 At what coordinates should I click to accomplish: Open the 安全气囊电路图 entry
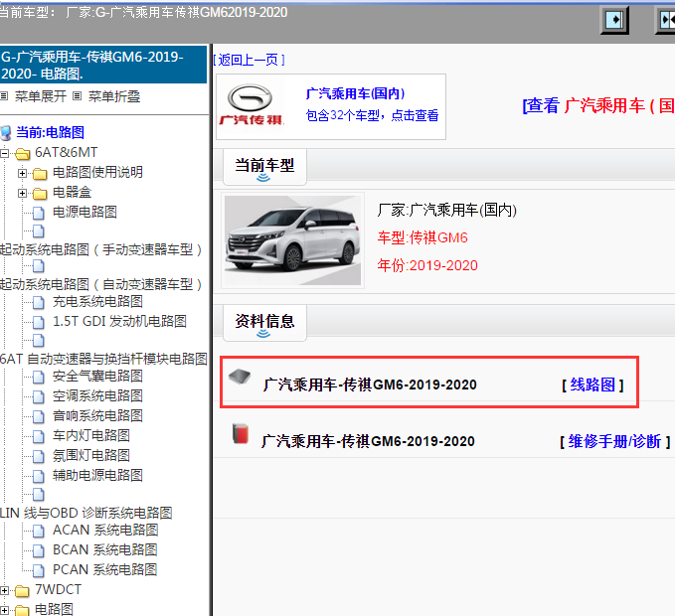coord(97,376)
